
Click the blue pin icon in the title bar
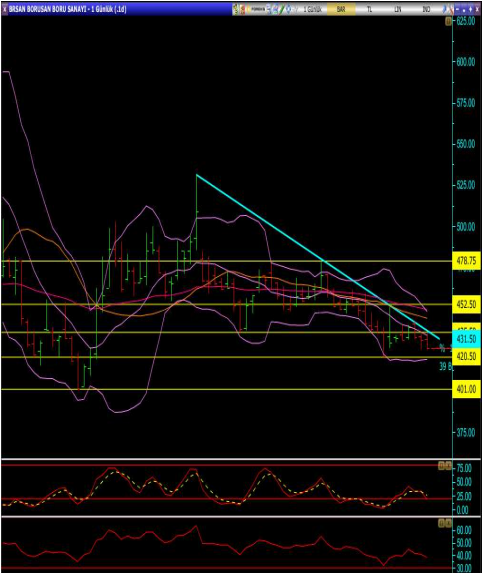tap(445, 9)
